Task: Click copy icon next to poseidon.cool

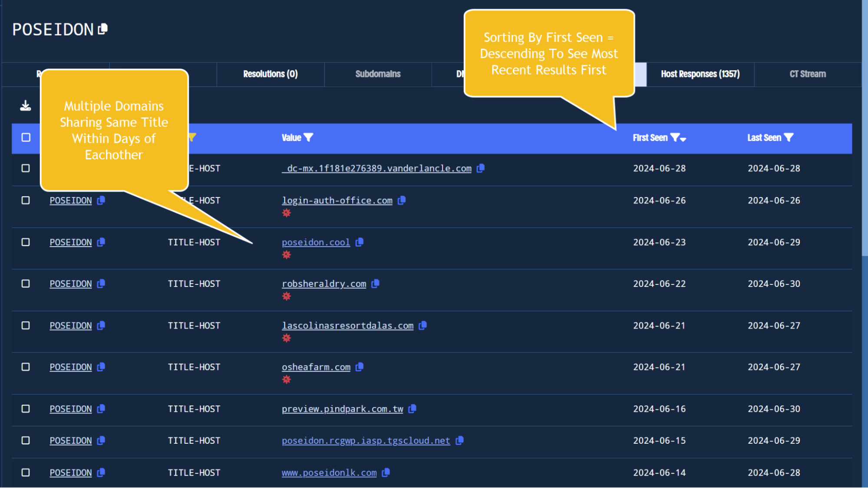Action: point(360,242)
